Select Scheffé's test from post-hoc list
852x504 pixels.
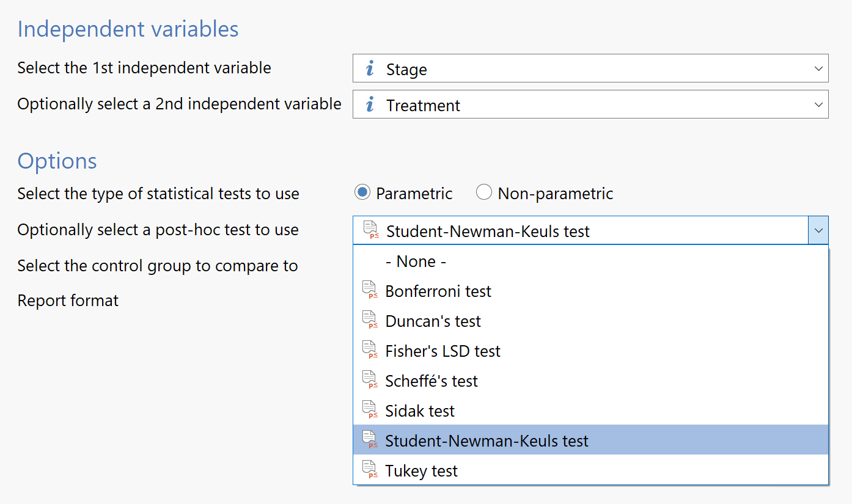click(x=590, y=381)
